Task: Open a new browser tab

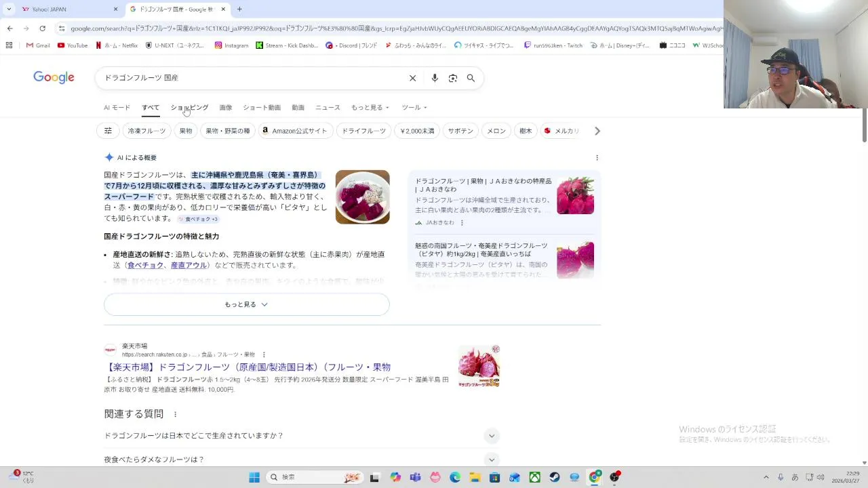Action: point(239,9)
